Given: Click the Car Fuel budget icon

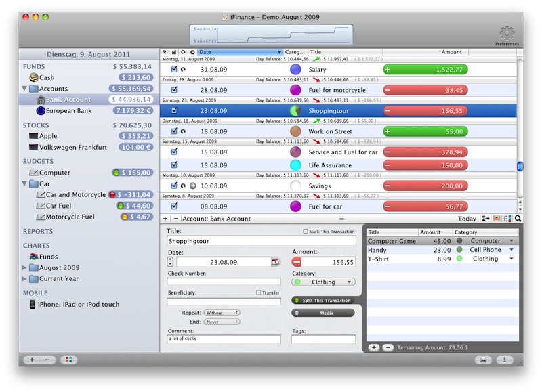Looking at the screenshot, I should pos(41,206).
